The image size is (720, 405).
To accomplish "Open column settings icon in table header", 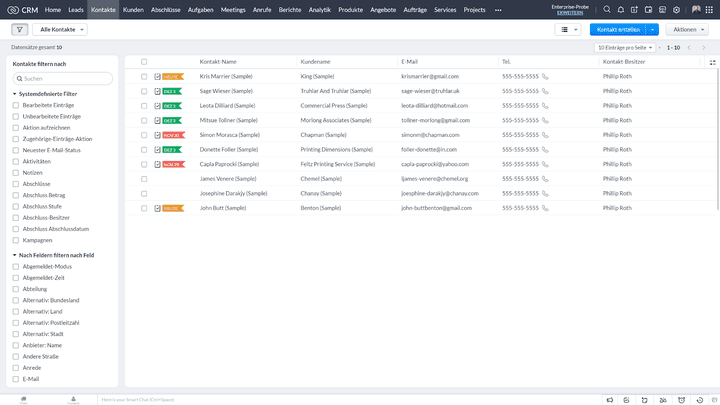I will (x=712, y=62).
